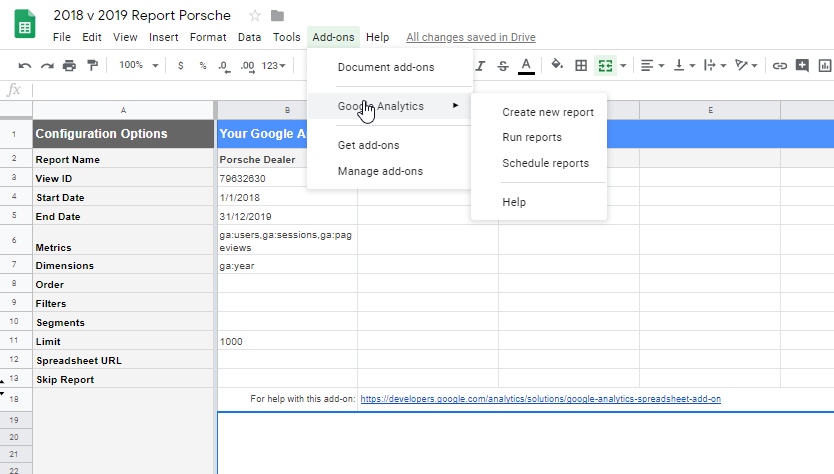This screenshot has height=474, width=834.
Task: Select the Spreadsheet URL label cell
Action: click(123, 361)
